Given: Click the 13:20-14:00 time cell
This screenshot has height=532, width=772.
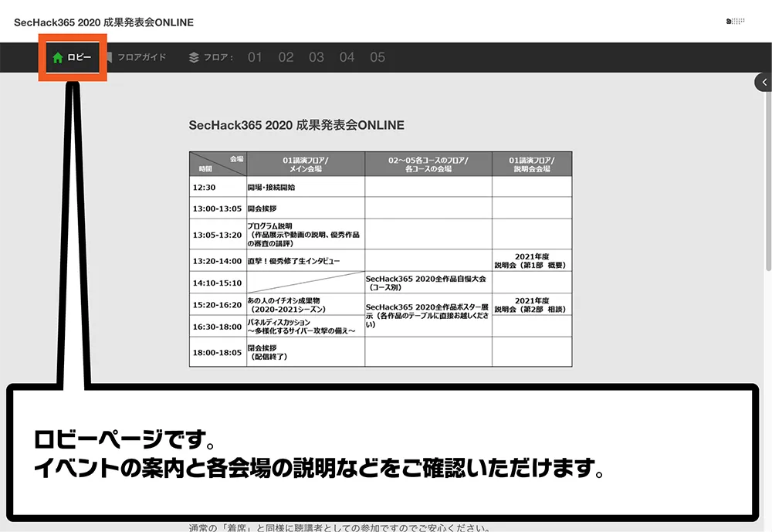Looking at the screenshot, I should click(218, 260).
